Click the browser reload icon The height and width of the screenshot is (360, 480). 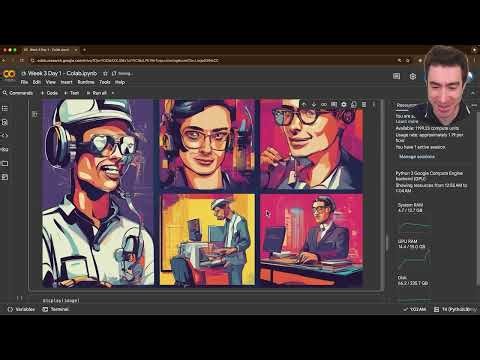point(22,60)
